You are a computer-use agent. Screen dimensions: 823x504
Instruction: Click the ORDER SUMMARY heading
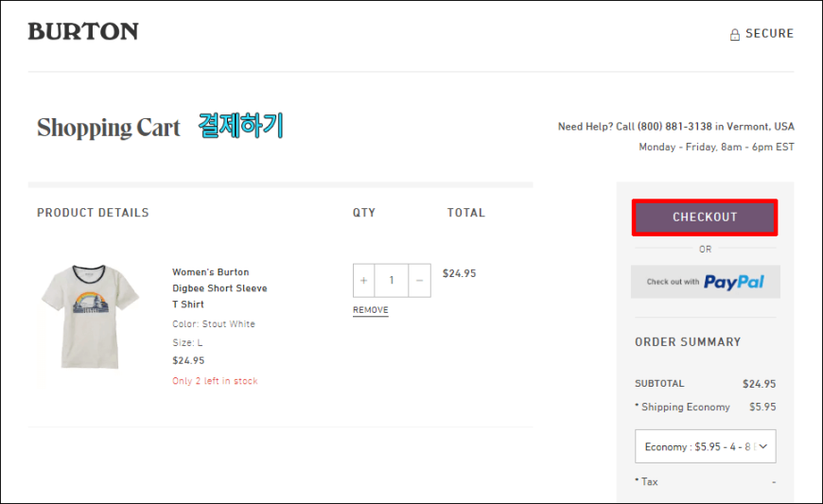[x=688, y=342]
